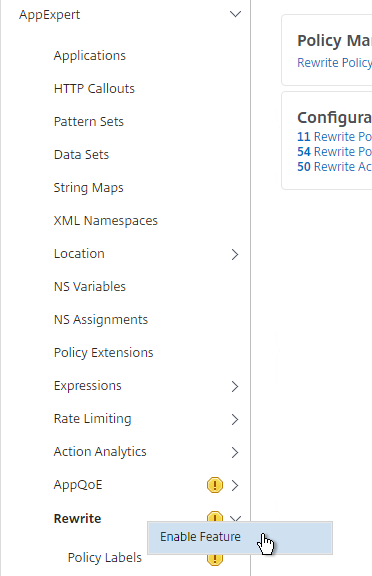Select the NS Variables item
Screen dimensions: 372x576
click(90, 287)
